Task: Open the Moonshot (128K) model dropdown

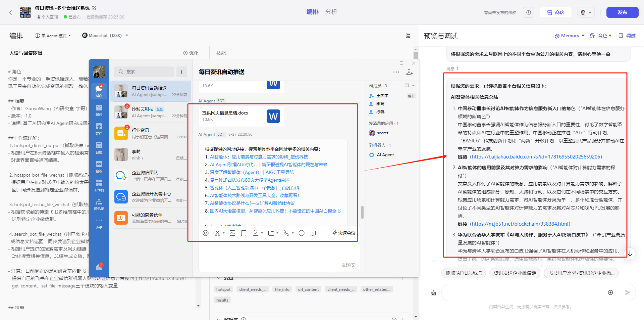Action: [x=105, y=36]
